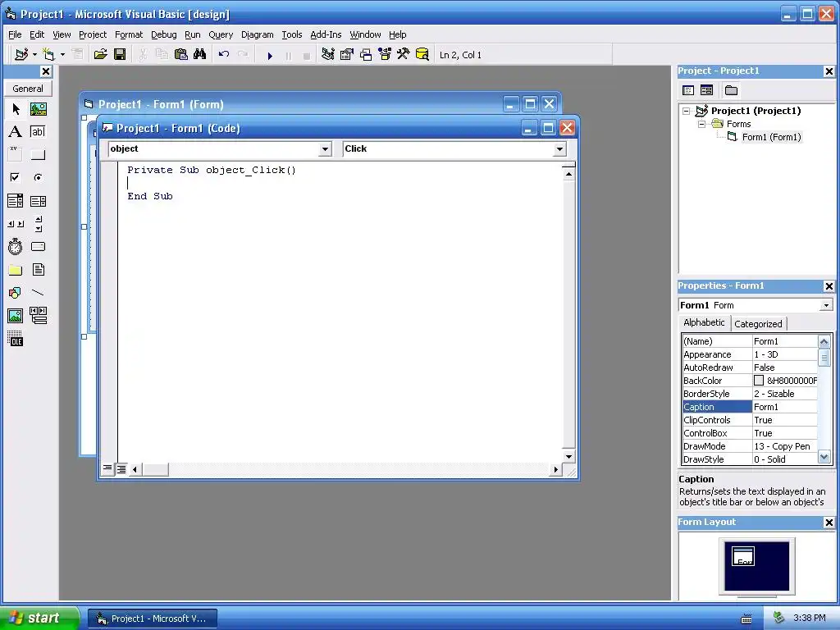This screenshot has width=840, height=630.
Task: Open the object dropdown in code window
Action: [325, 149]
